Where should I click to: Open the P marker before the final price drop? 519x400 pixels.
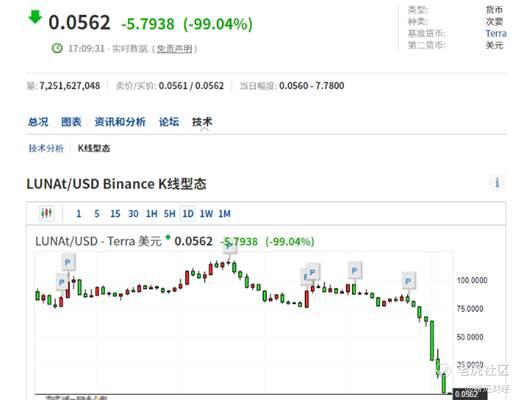click(408, 282)
